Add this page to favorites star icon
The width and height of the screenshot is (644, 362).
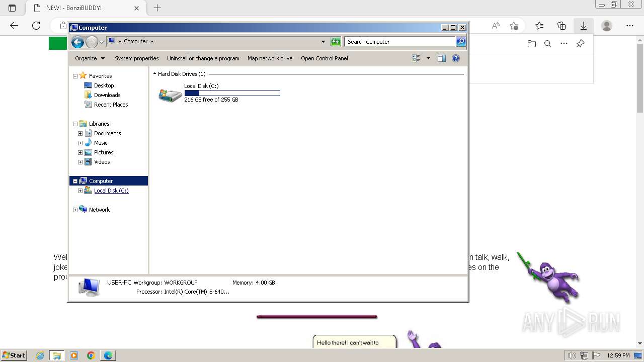pyautogui.click(x=514, y=26)
